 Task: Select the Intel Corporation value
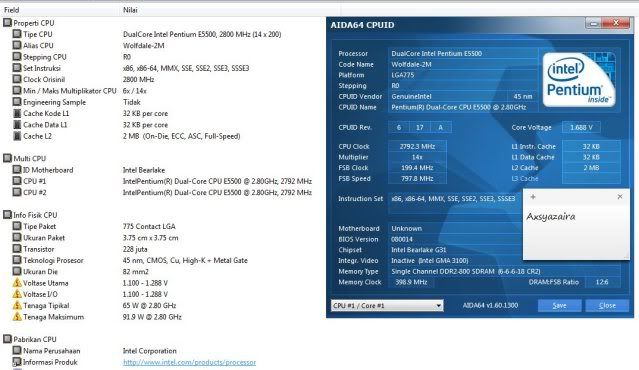point(150,351)
